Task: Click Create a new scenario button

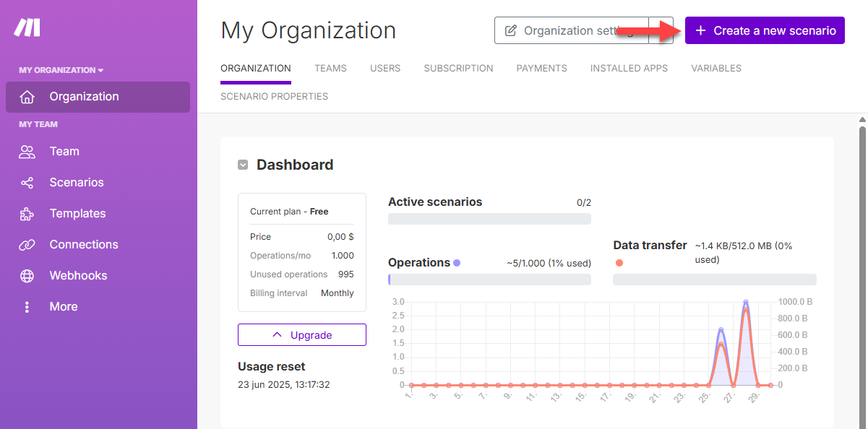Action: pyautogui.click(x=765, y=30)
